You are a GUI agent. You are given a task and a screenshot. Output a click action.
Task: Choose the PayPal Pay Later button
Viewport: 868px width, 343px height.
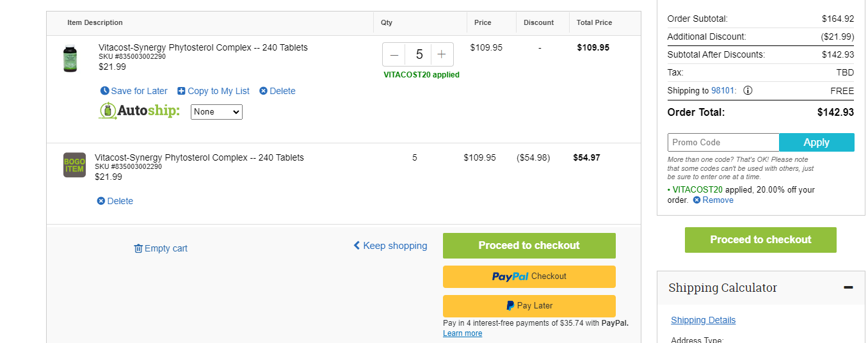coord(529,306)
